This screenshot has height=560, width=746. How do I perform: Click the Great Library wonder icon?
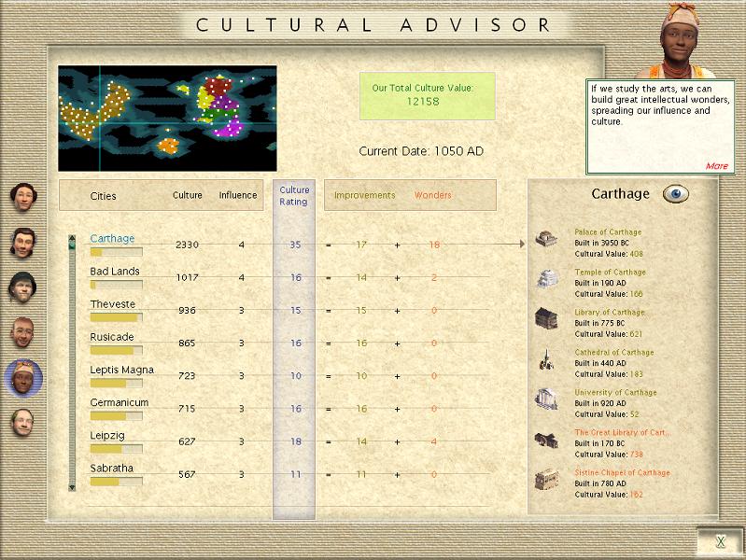tap(546, 440)
